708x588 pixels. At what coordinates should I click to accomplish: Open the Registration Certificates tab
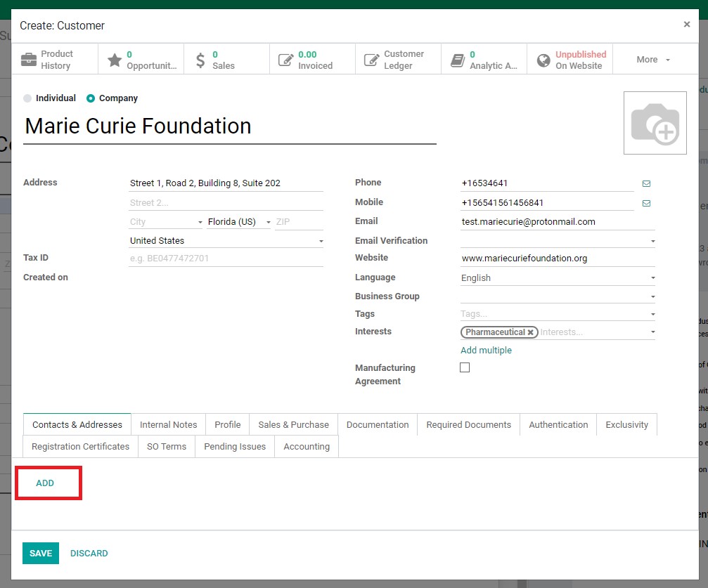pos(80,446)
